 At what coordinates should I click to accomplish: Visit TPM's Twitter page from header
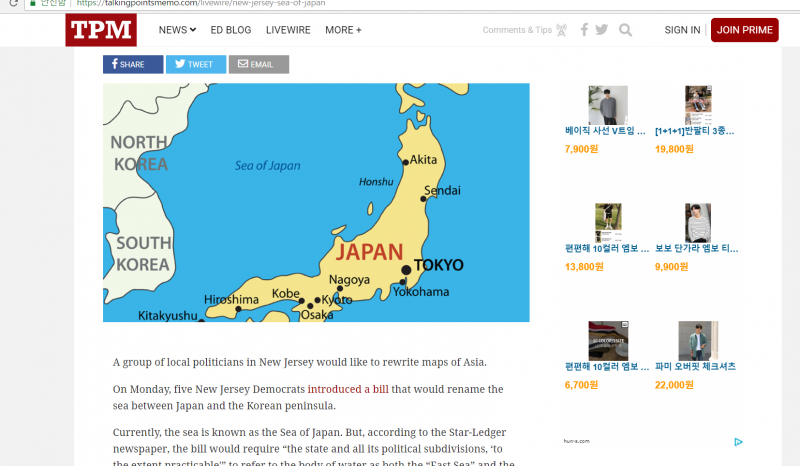(601, 30)
